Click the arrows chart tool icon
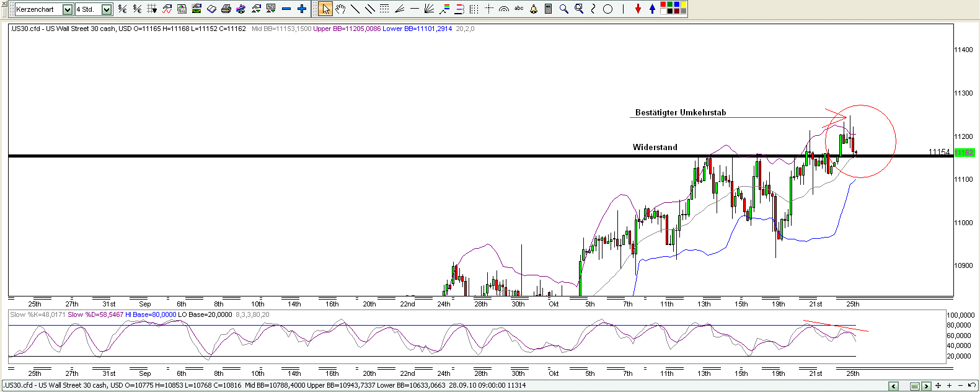Screen dimensions: 980x392 pos(256,9)
